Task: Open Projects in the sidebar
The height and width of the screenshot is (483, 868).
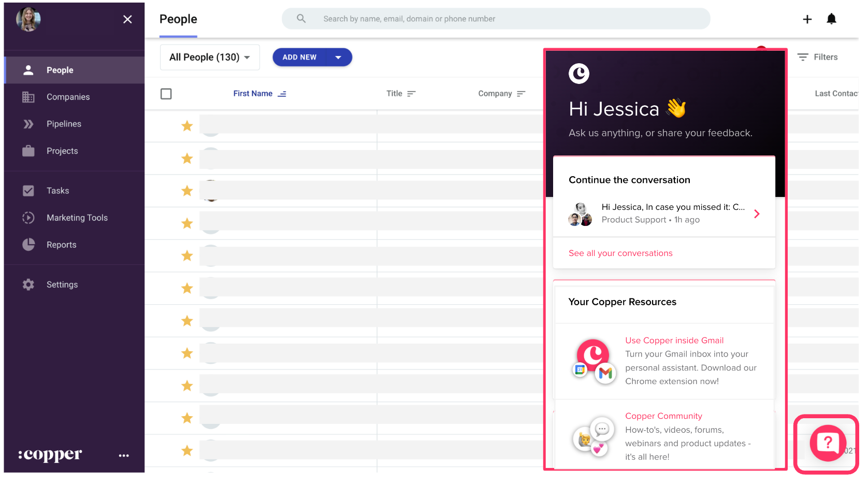Action: (x=74, y=151)
